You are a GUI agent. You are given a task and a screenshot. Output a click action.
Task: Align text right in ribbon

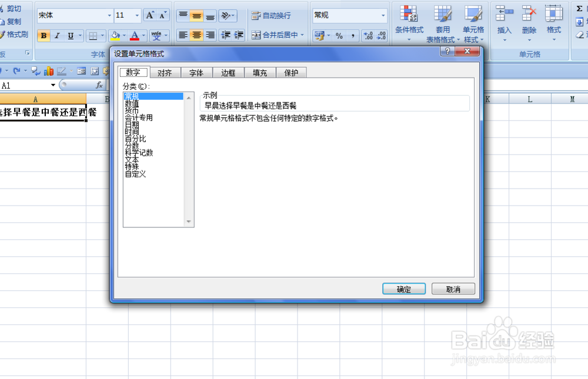(x=210, y=35)
